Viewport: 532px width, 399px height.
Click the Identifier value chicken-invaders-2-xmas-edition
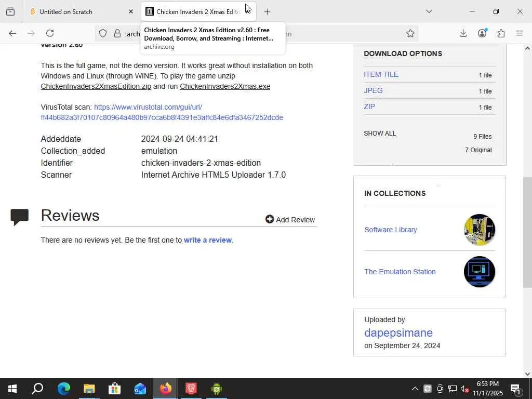point(201,163)
